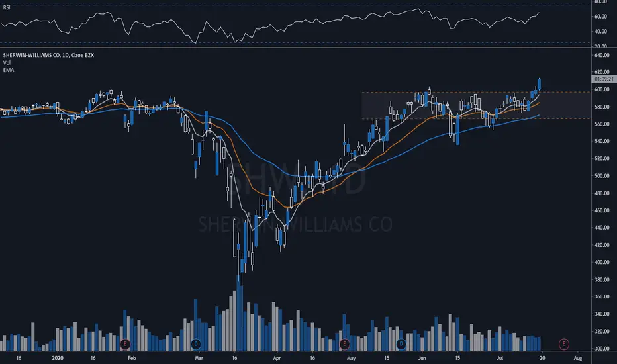The height and width of the screenshot is (364, 617).
Task: Click the RSI 60.00 axis value
Action: [600, 17]
